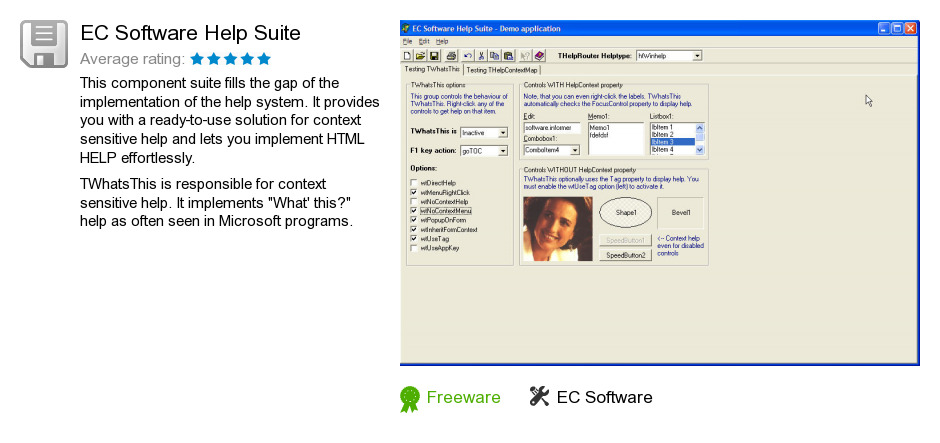
Task: Click the Options label
Action: (x=423, y=168)
